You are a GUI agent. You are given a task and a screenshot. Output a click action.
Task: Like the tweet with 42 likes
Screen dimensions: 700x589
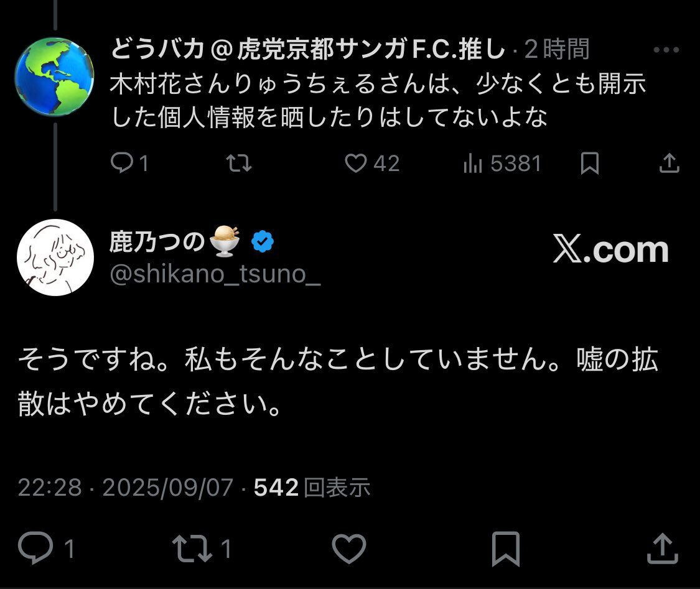coord(357,163)
